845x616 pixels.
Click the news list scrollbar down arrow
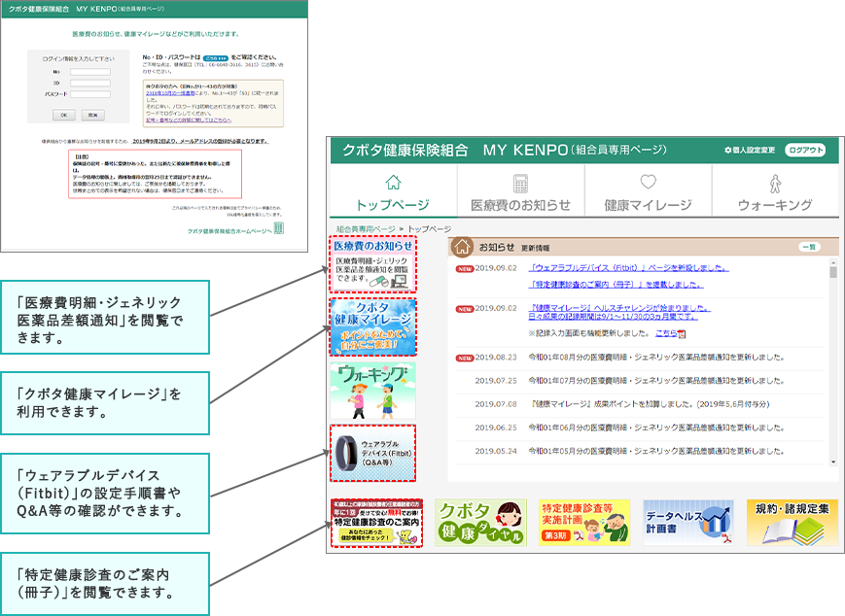click(x=833, y=462)
